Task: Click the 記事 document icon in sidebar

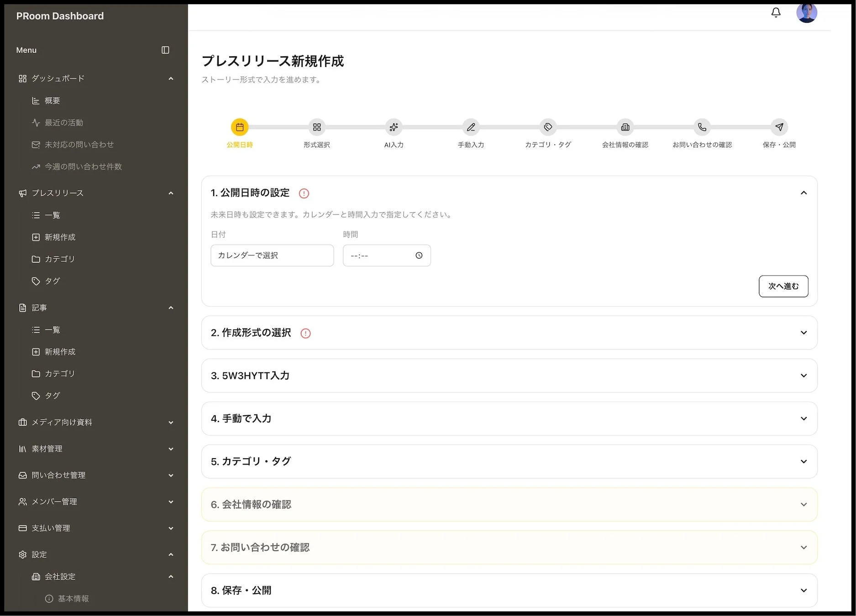Action: click(22, 308)
